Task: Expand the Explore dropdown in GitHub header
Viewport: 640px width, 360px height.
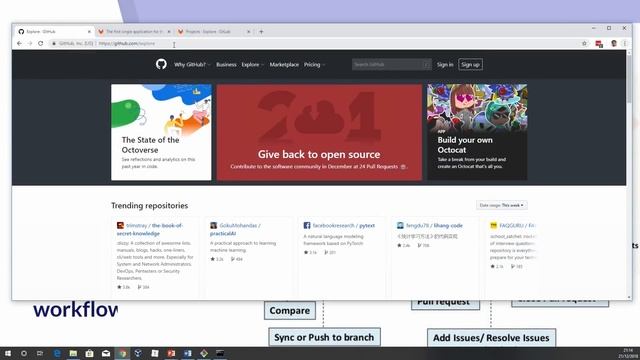Action: (x=252, y=64)
